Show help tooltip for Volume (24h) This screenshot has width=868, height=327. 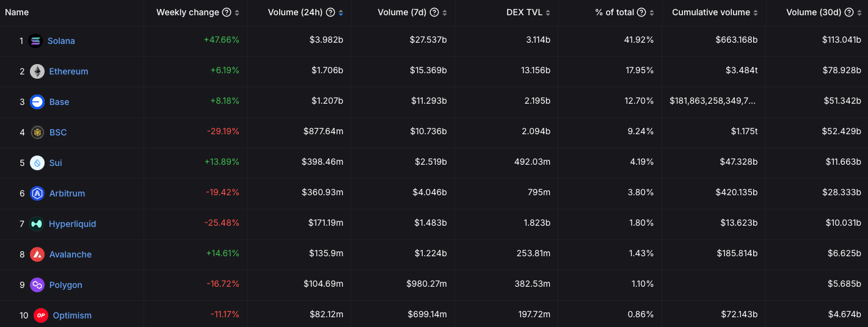click(x=330, y=13)
